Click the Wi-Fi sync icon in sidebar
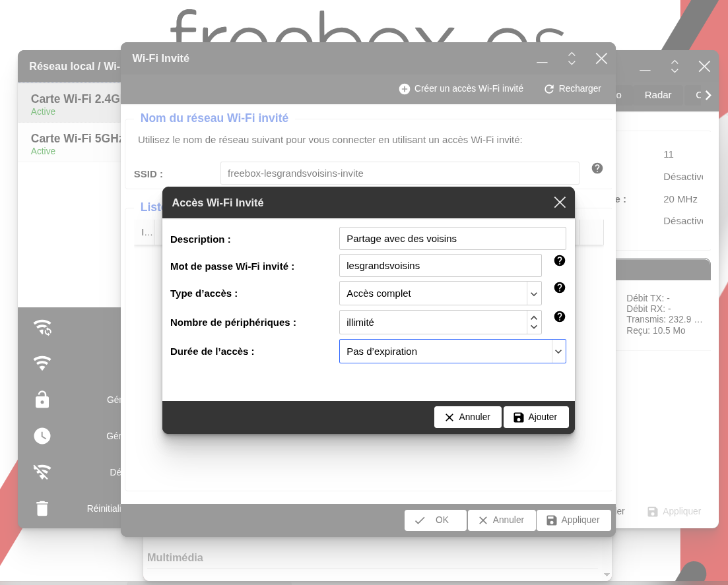Image resolution: width=728 pixels, height=585 pixels. (x=42, y=328)
